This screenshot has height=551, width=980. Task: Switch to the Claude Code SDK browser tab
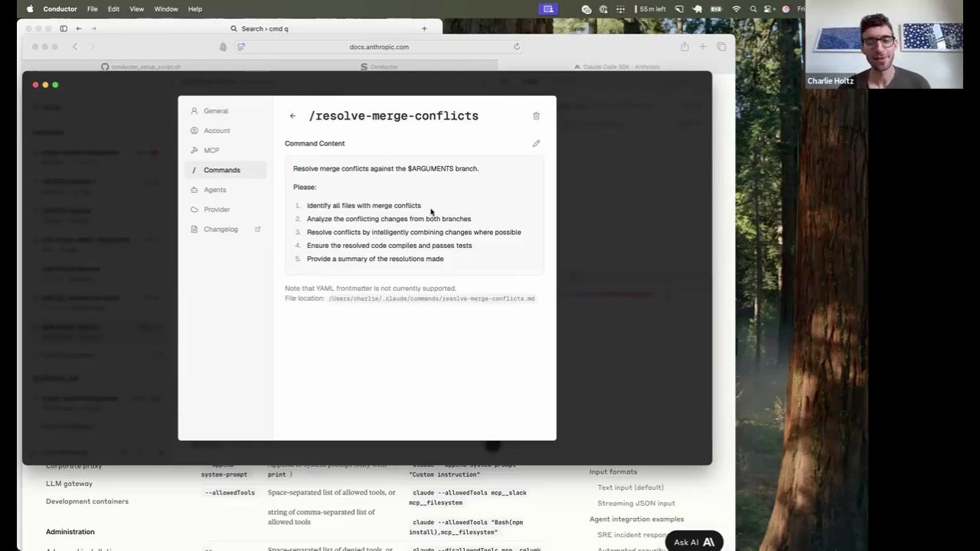[x=616, y=67]
